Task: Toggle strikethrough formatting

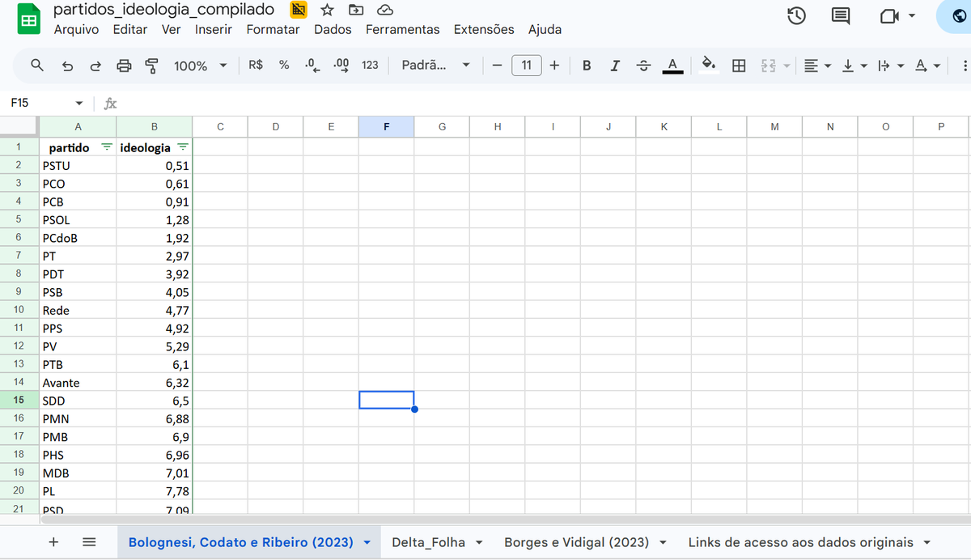Action: [643, 66]
